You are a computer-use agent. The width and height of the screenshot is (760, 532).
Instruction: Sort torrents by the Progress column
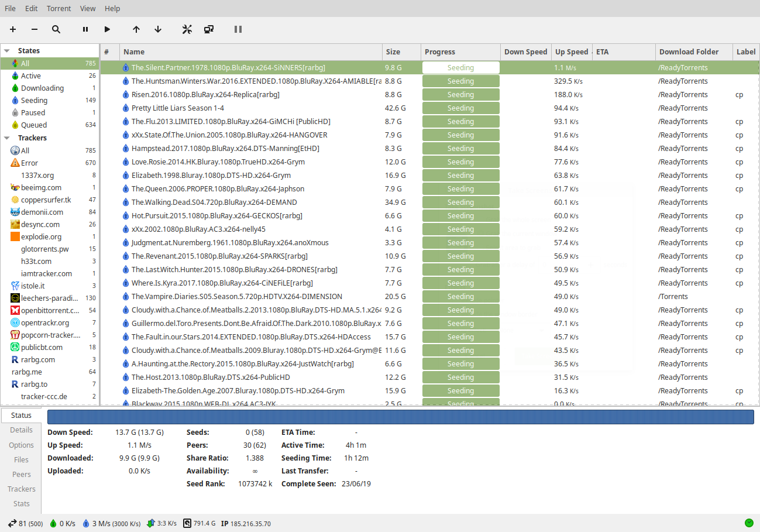(x=460, y=52)
